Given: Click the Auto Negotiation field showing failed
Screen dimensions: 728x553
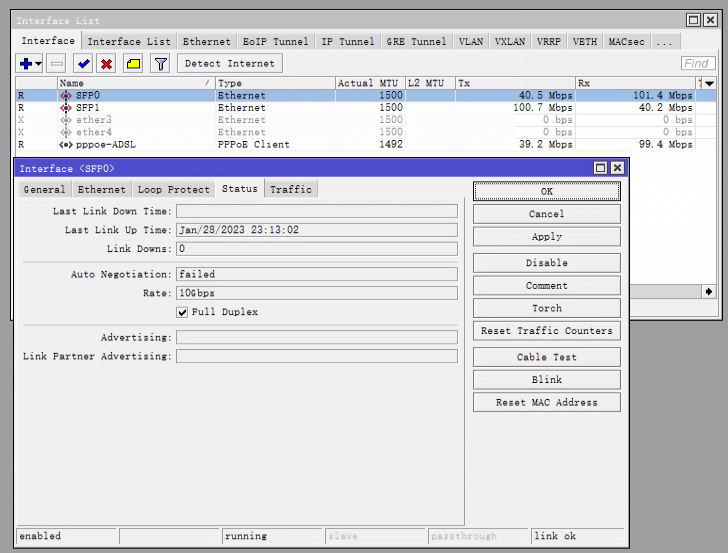Looking at the screenshot, I should (317, 274).
